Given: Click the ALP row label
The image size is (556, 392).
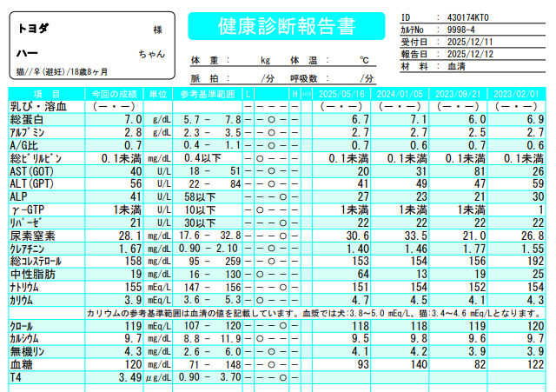Looking at the screenshot, I should pyautogui.click(x=18, y=196).
